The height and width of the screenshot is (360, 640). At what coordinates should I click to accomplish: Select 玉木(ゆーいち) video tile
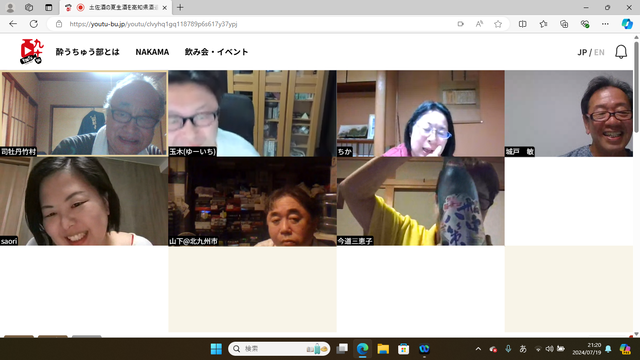(x=252, y=113)
